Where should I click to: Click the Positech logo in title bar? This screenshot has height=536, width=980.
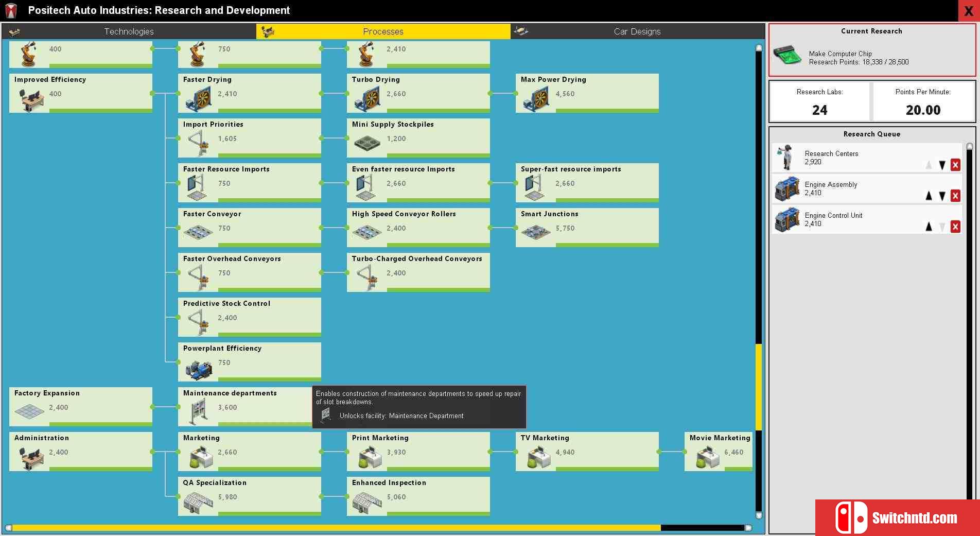pos(11,11)
